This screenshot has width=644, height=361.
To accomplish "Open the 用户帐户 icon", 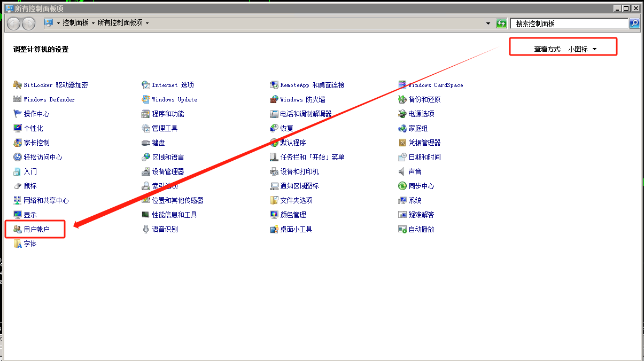I will point(18,229).
